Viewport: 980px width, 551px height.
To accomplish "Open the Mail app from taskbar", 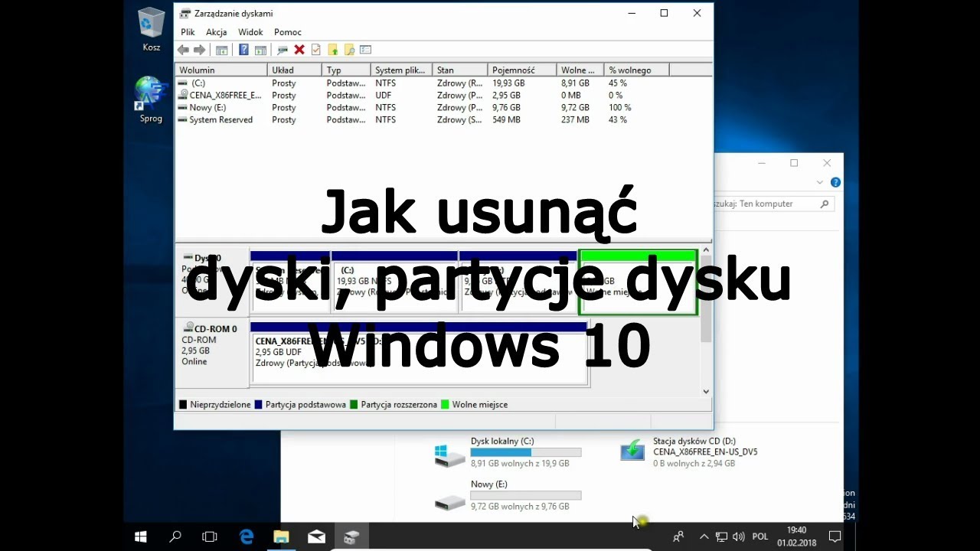I will click(316, 537).
